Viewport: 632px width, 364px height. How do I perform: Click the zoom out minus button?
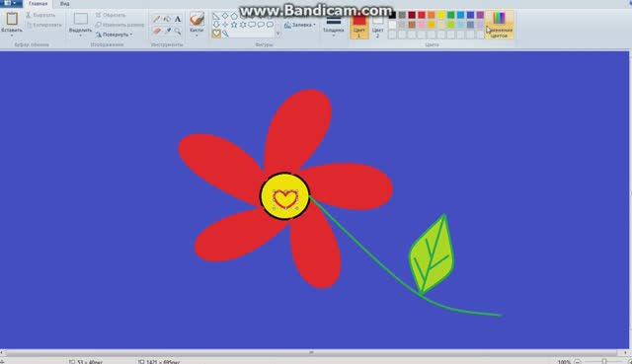[x=577, y=362]
